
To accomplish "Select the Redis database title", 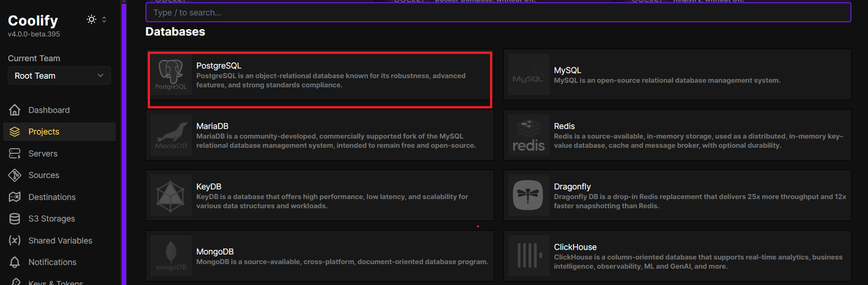I will pos(564,126).
